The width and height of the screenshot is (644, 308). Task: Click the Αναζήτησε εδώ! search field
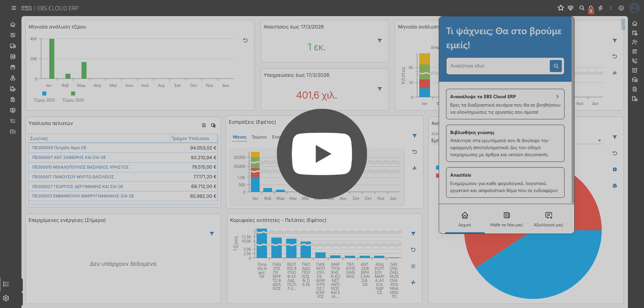coord(498,66)
